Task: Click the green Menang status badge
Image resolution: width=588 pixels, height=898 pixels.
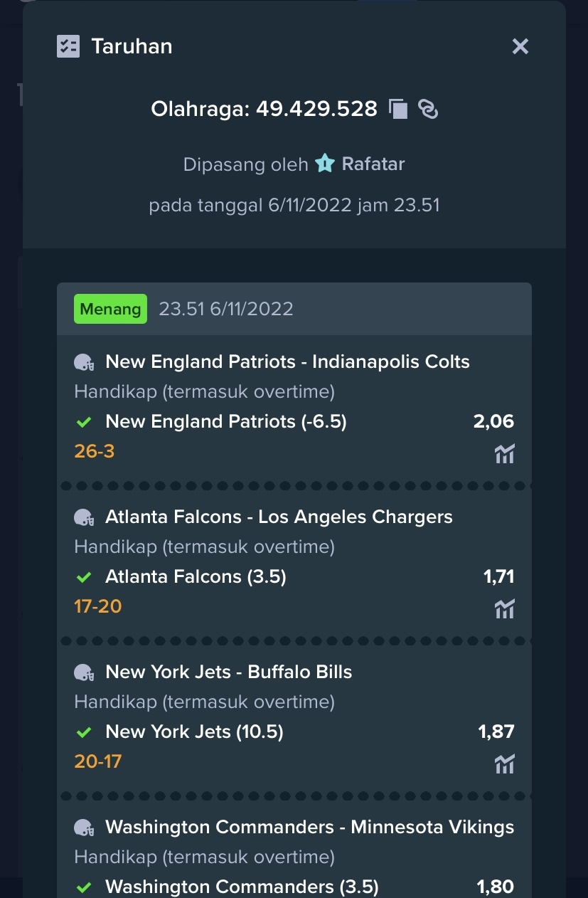Action: 110,309
